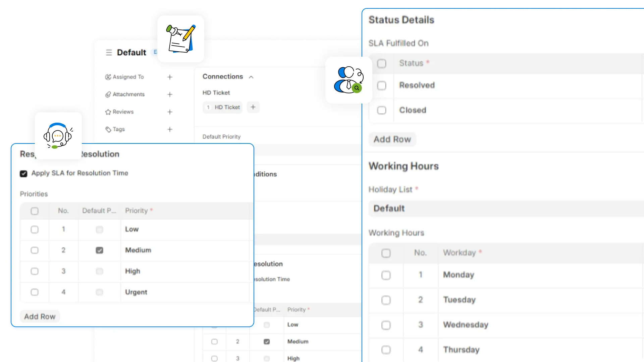The image size is (644, 362).
Task: Click the headset support agent icon
Action: point(58,136)
